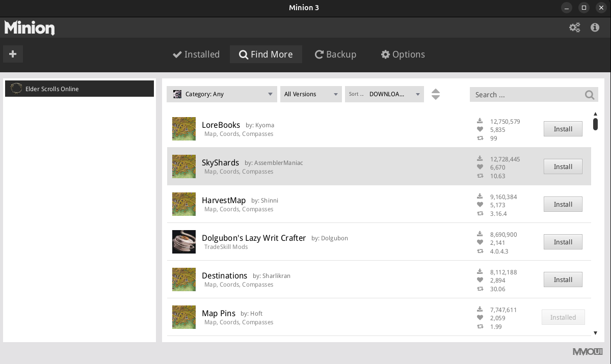
Task: Click the MMOUI logo
Action: tap(587, 352)
